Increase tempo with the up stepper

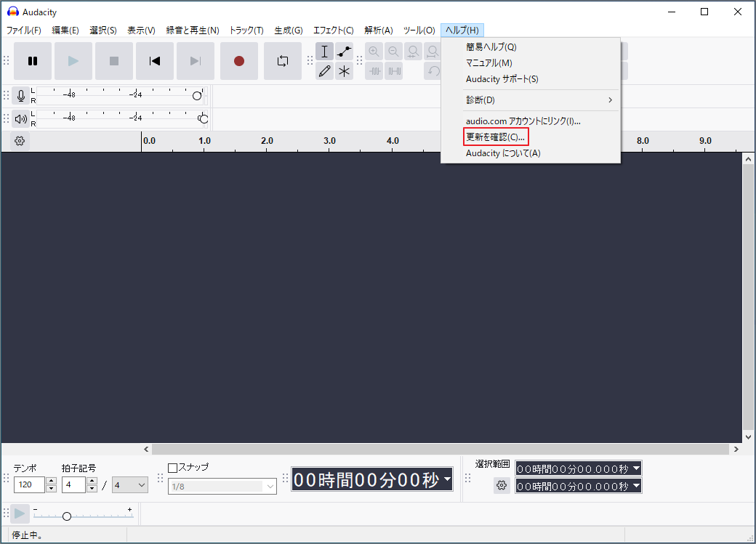(51, 481)
